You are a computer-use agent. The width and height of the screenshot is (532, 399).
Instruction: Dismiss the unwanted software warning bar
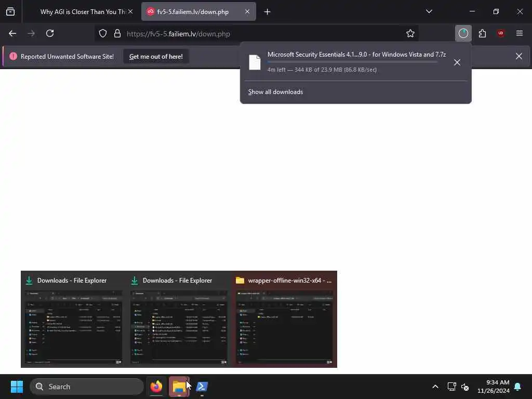519,56
